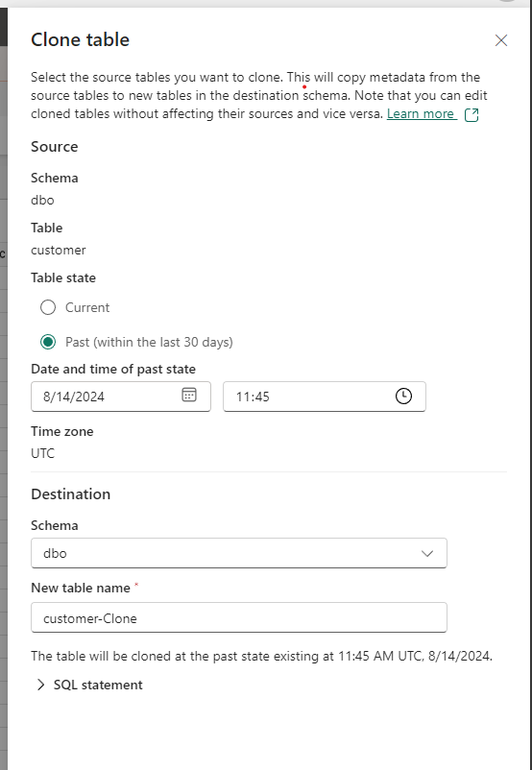Image resolution: width=532 pixels, height=770 pixels.
Task: Click the SQL statement label
Action: click(x=98, y=686)
